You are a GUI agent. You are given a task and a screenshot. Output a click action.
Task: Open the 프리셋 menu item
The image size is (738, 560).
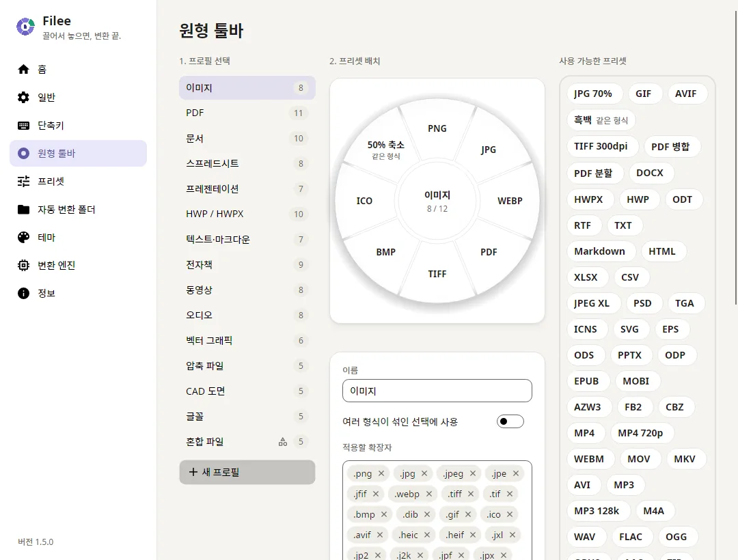tap(78, 181)
